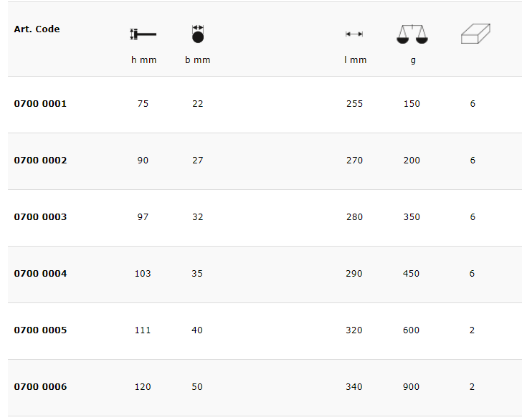Click the g weight unit label
The height and width of the screenshot is (420, 522).
tap(413, 60)
